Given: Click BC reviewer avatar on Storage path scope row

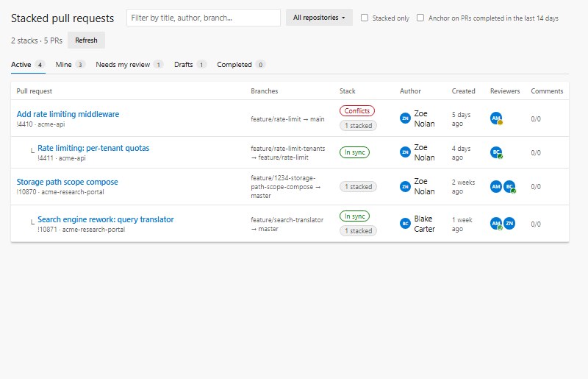Looking at the screenshot, I should point(509,186).
